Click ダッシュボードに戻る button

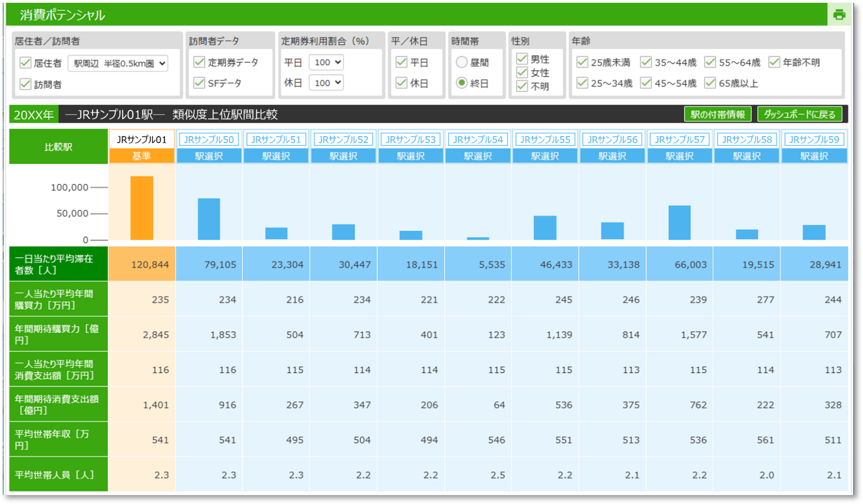pos(800,114)
